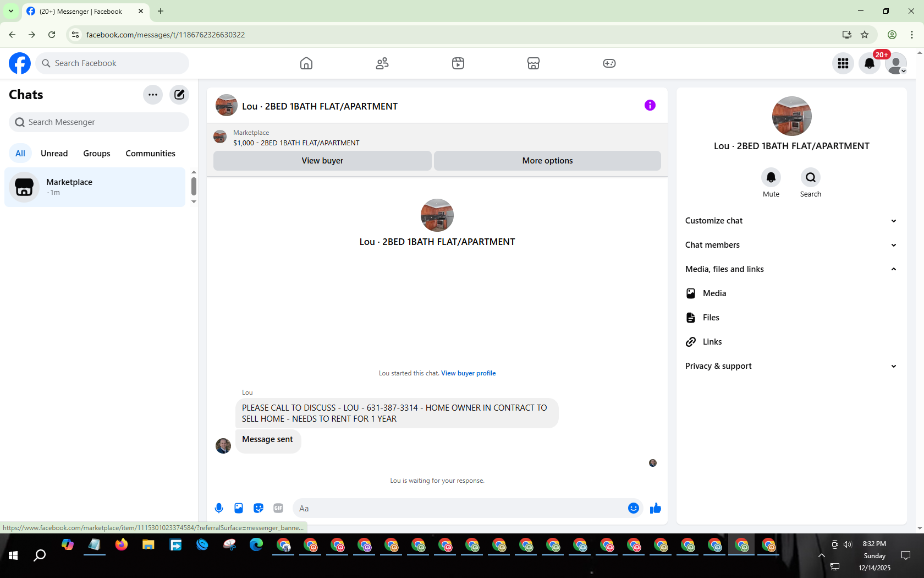The width and height of the screenshot is (924, 578).
Task: Open the Facebook menu grid icon
Action: (843, 63)
